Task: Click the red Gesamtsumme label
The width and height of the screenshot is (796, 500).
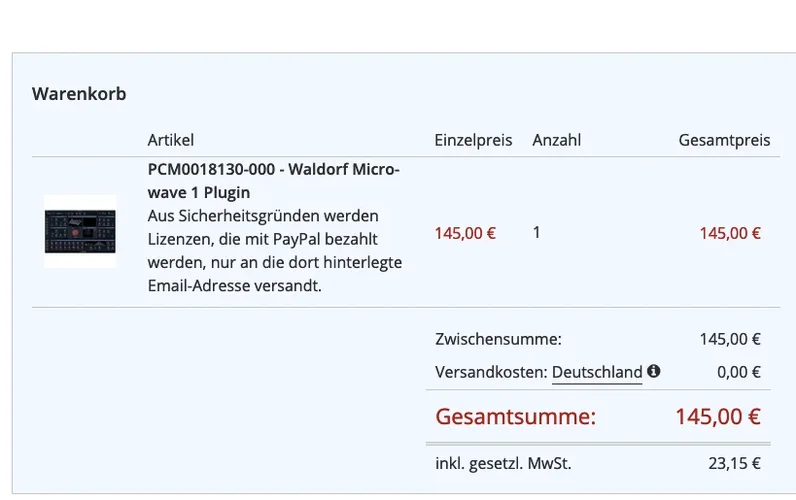Action: pyautogui.click(x=515, y=416)
